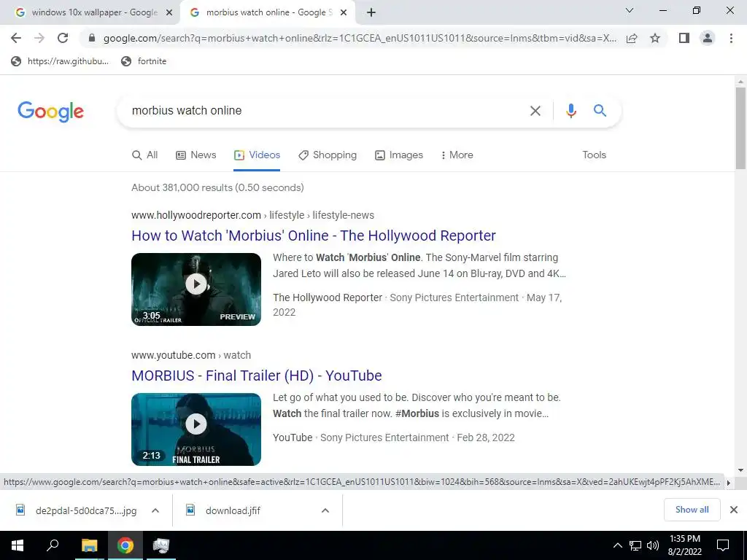747x560 pixels.
Task: Show all downloads
Action: pos(692,510)
